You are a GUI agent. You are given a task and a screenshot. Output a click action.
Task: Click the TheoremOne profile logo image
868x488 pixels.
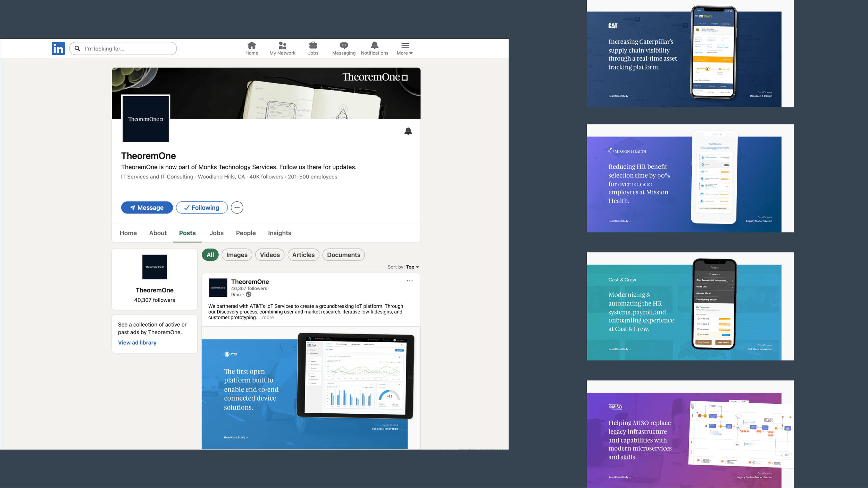(145, 119)
